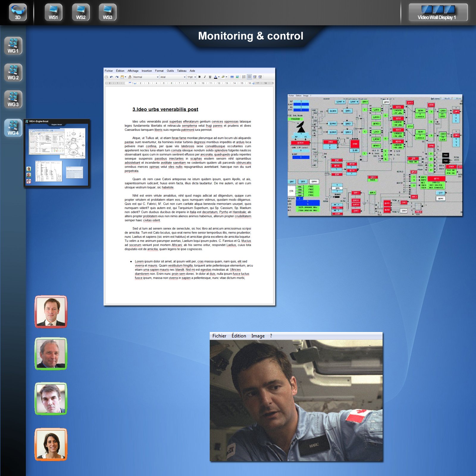The width and height of the screenshot is (476, 476).
Task: Open workstation WS1
Action: [x=53, y=12]
